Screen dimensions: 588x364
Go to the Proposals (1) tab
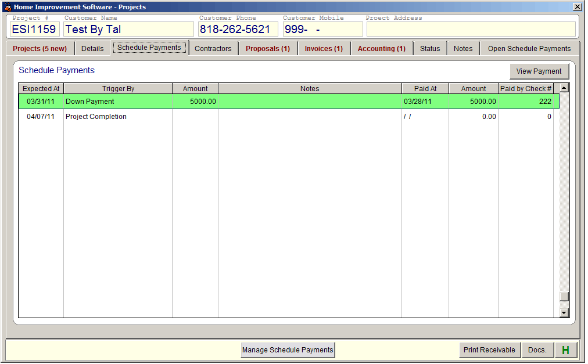[268, 49]
